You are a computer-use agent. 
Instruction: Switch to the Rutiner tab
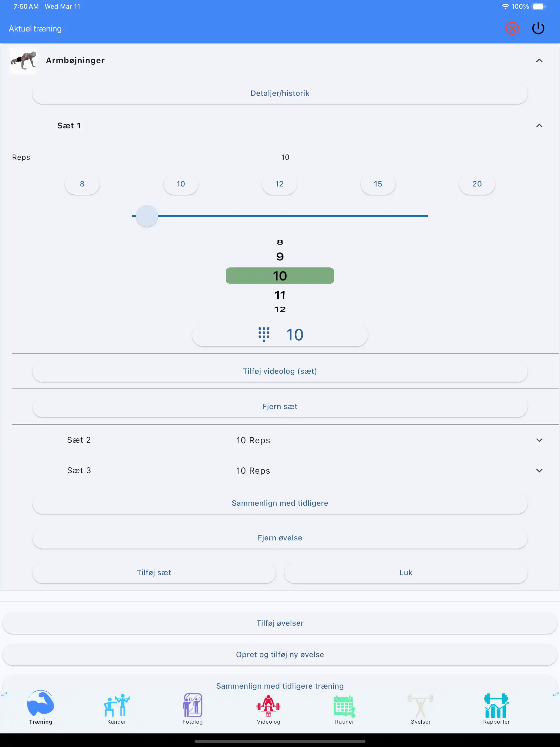[344, 708]
